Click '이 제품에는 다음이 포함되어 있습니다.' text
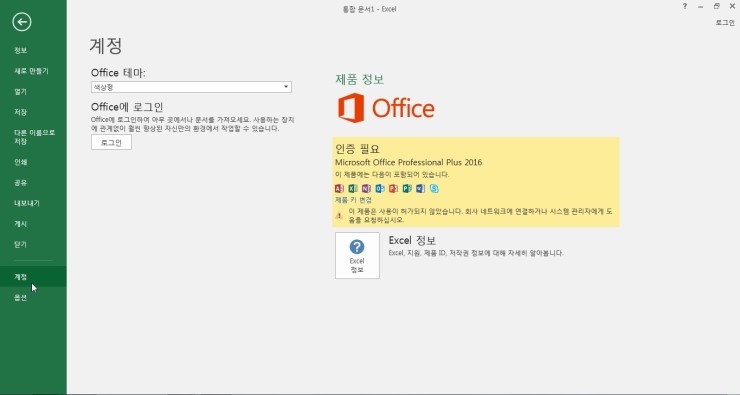740x395 pixels. [x=392, y=175]
